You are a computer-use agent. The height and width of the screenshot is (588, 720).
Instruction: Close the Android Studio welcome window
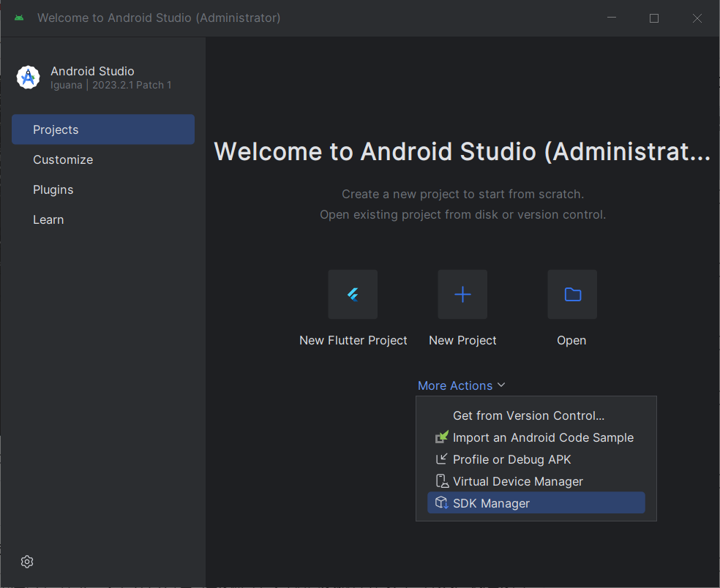pyautogui.click(x=697, y=18)
